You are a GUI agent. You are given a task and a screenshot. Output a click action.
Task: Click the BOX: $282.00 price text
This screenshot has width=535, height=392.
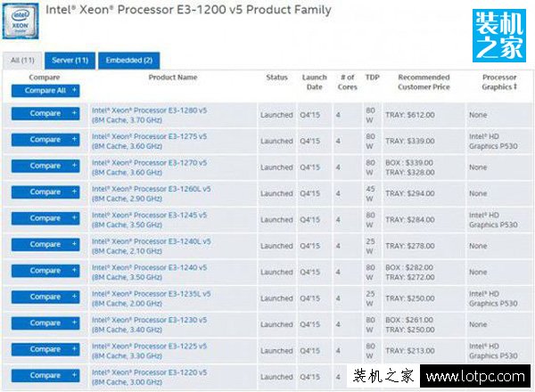(x=409, y=267)
